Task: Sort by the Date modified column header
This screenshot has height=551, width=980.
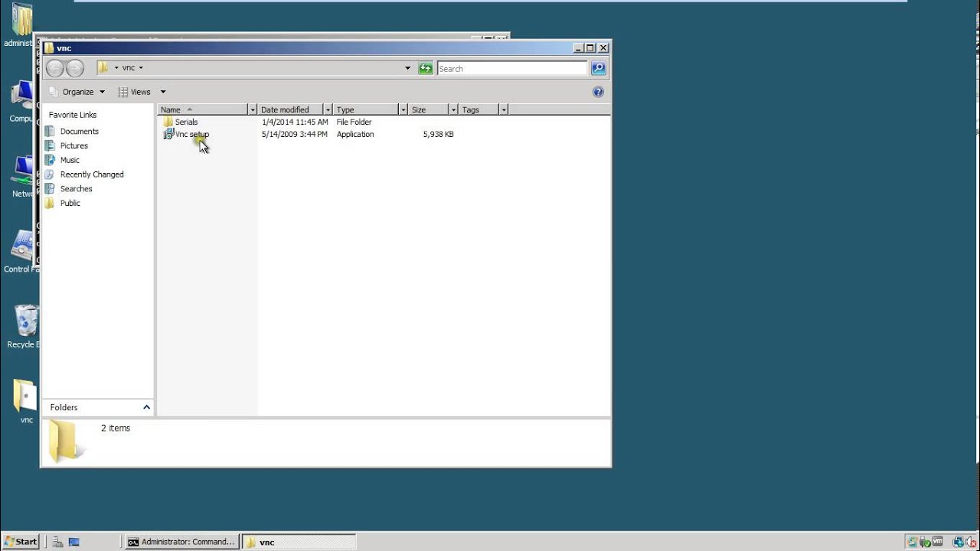Action: (290, 109)
